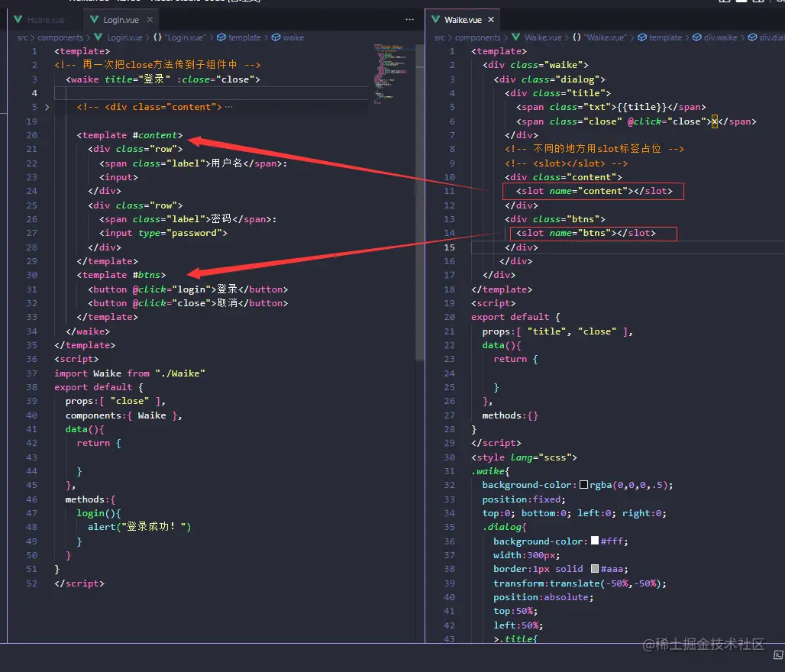Click line number 4 in Login.vue
Image resolution: width=785 pixels, height=672 pixels.
34,93
